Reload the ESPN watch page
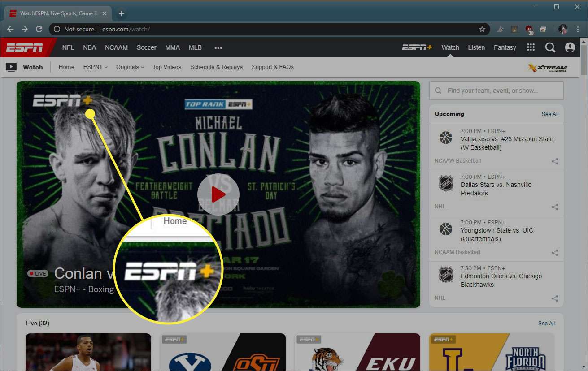Screen dimensions: 588x371 [39, 29]
